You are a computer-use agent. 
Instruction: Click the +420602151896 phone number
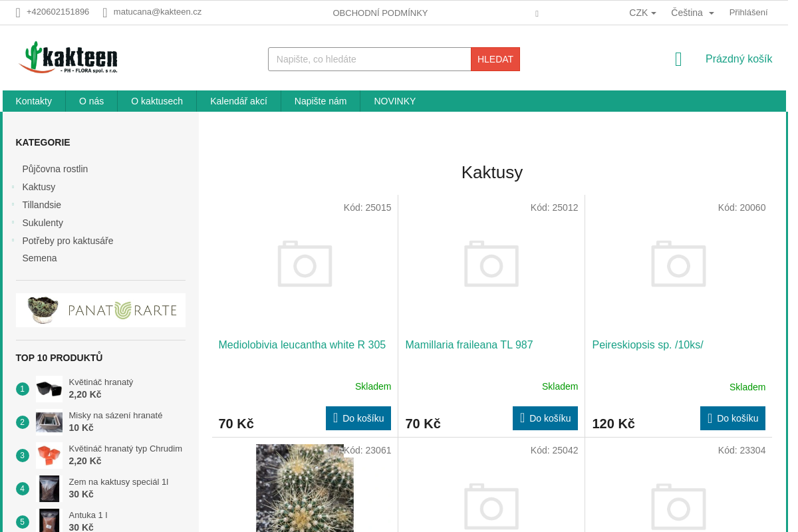pos(58,12)
